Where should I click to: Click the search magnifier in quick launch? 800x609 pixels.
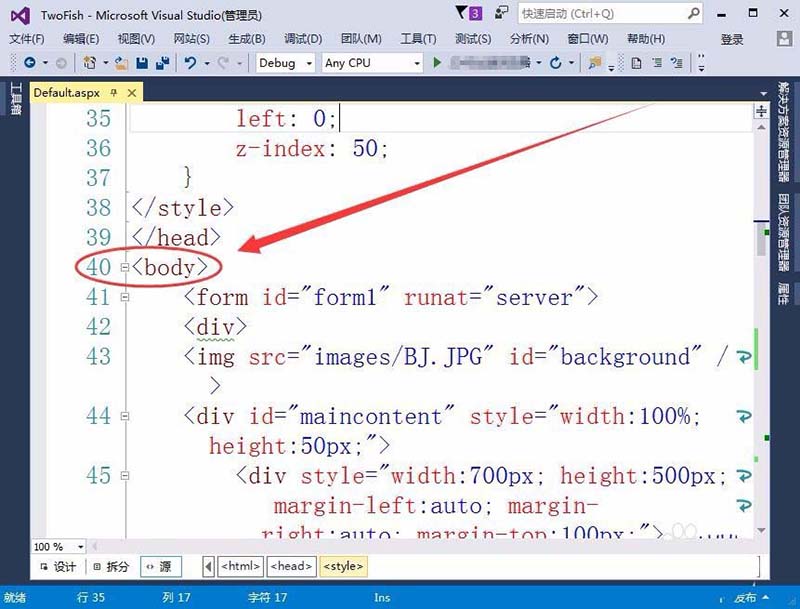[x=693, y=13]
